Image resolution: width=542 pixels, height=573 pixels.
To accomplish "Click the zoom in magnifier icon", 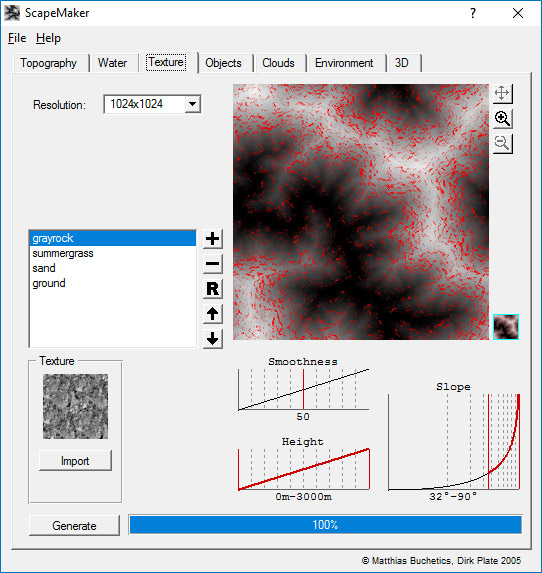I will [x=503, y=119].
